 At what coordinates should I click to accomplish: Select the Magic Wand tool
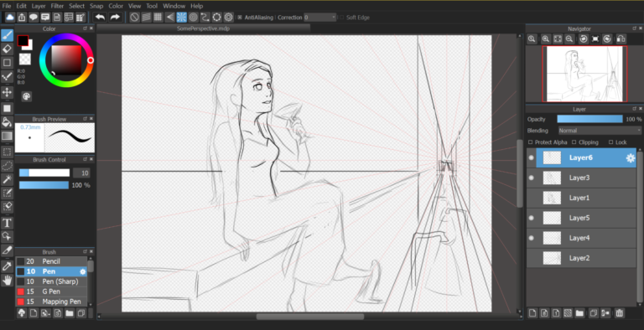click(x=7, y=179)
